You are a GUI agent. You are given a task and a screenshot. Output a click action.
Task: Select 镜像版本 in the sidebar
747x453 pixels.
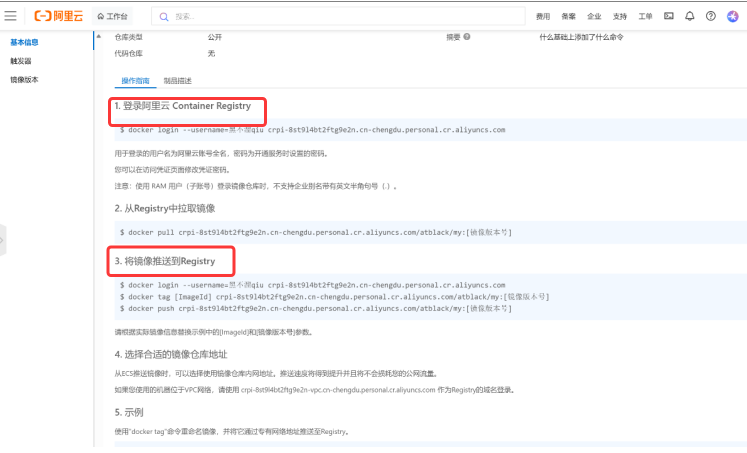click(24, 80)
